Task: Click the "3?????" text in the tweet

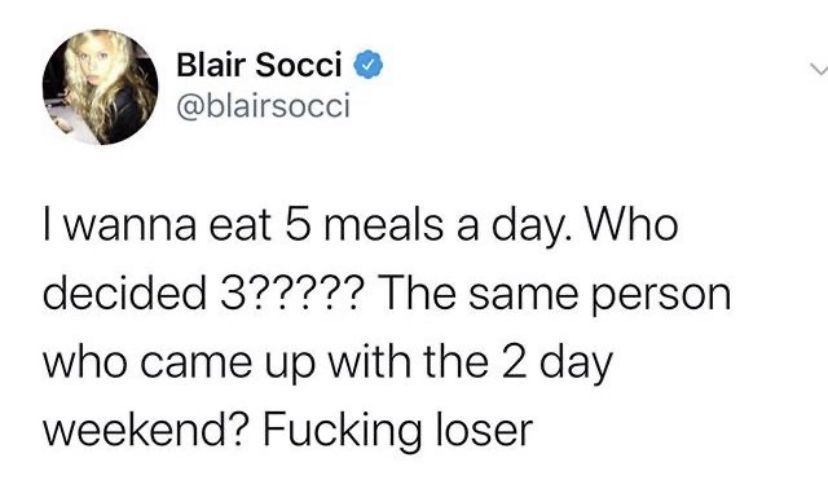Action: click(x=289, y=294)
